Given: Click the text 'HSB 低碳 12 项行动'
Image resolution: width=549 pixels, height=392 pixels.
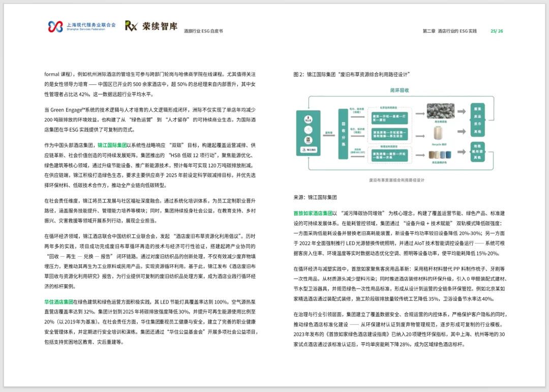Looking at the screenshot, I should click(x=193, y=155).
